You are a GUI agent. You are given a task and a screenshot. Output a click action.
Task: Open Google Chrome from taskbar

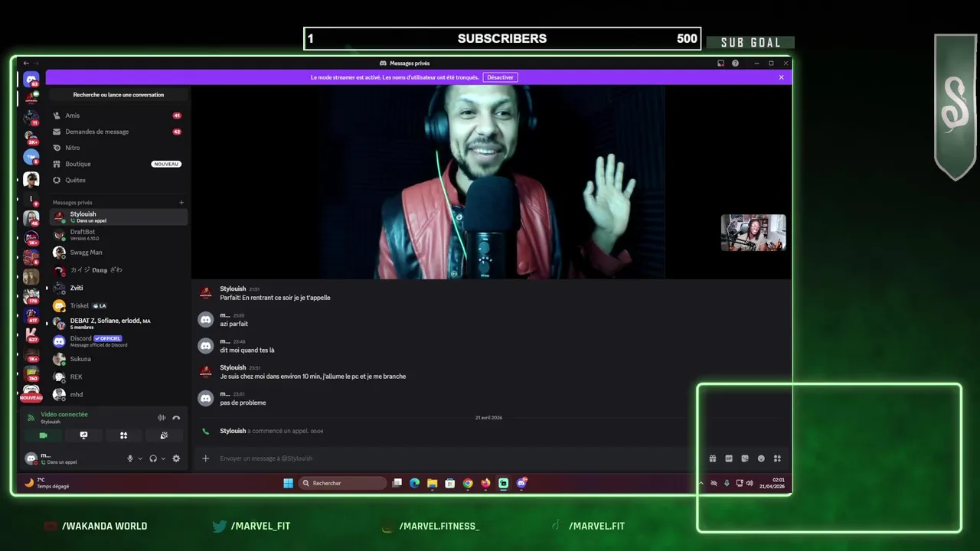[468, 483]
